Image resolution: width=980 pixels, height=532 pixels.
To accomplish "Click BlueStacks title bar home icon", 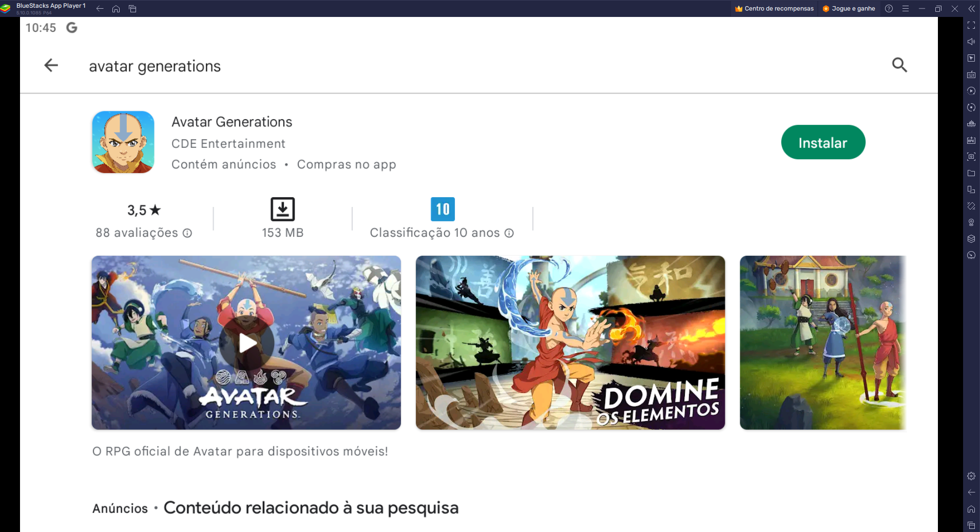I will point(116,9).
